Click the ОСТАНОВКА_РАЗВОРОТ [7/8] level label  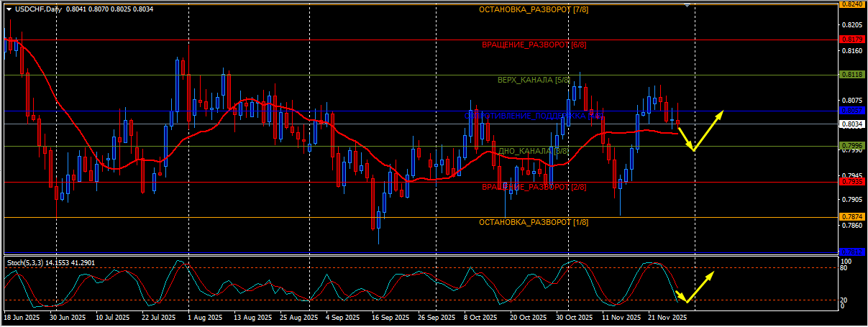point(534,9)
